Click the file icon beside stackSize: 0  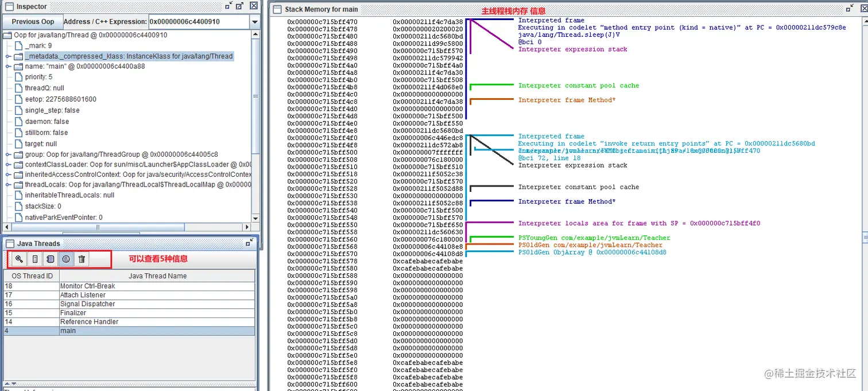[x=18, y=206]
